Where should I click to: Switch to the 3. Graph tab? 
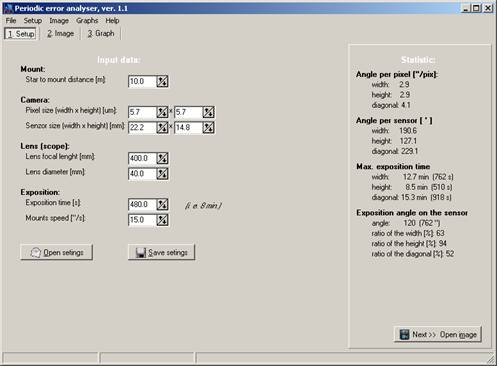tap(101, 34)
